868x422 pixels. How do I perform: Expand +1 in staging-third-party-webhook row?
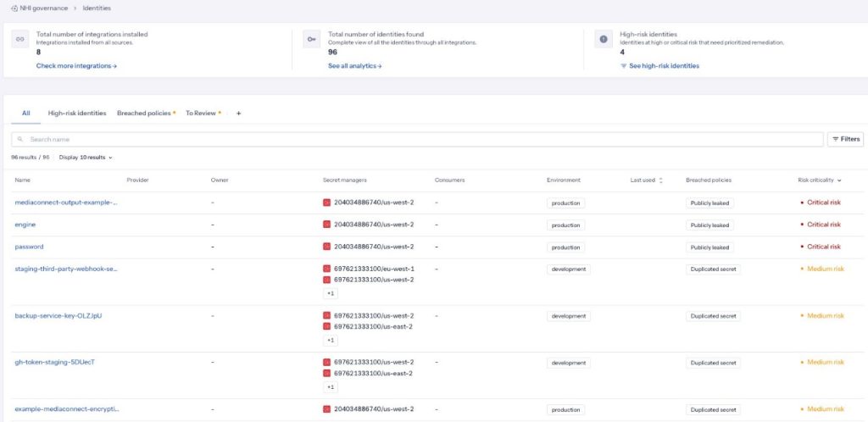[331, 294]
